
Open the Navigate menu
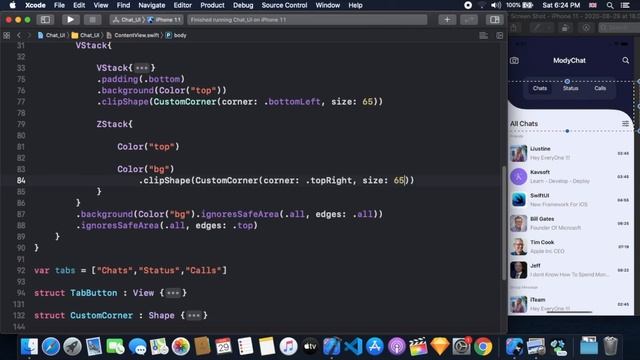point(151,5)
